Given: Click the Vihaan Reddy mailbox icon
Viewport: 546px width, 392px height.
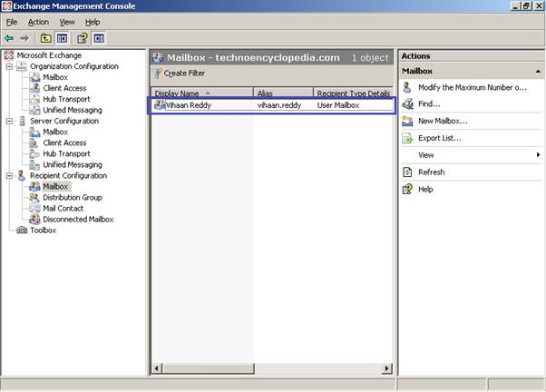Looking at the screenshot, I should 160,105.
